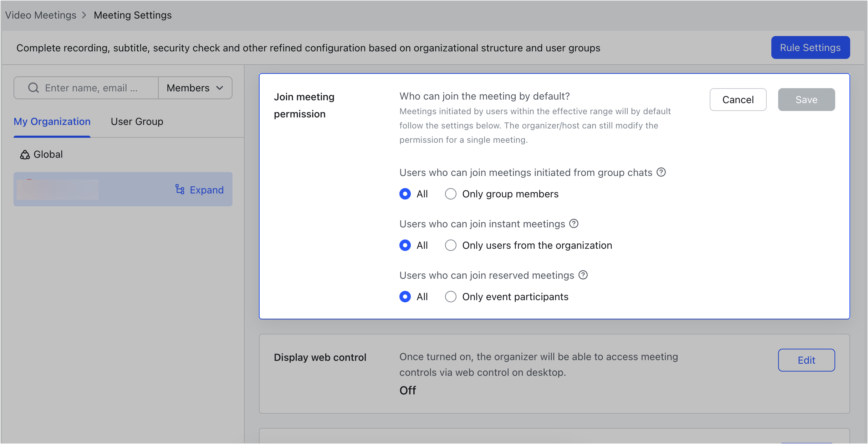868x444 pixels.
Task: Focus the name or email search field
Action: [x=86, y=88]
